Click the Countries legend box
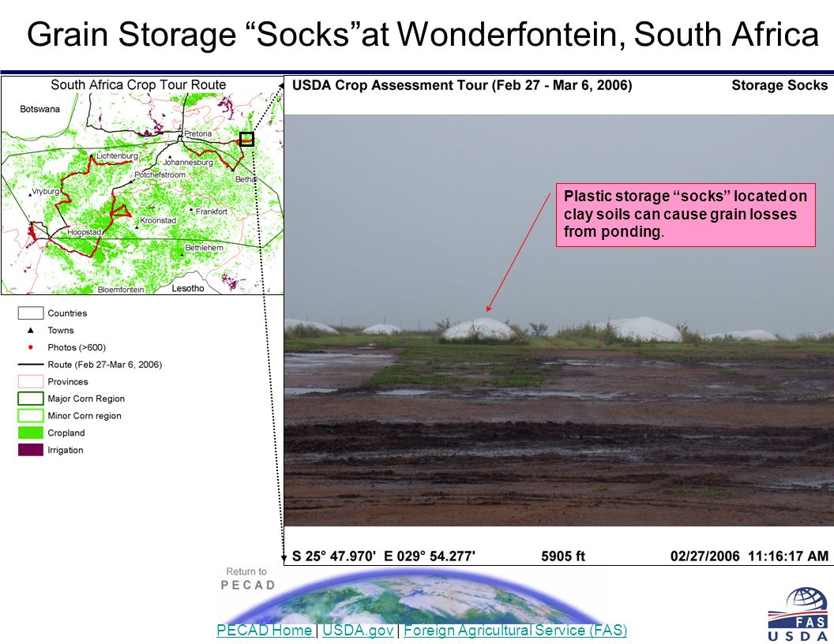Screen dimensions: 834x644 tap(30, 313)
